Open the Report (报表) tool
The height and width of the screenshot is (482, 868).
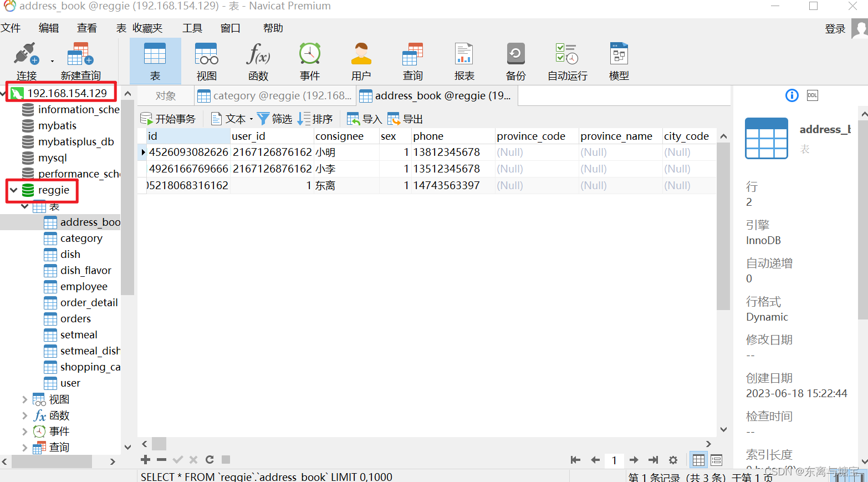(x=464, y=62)
